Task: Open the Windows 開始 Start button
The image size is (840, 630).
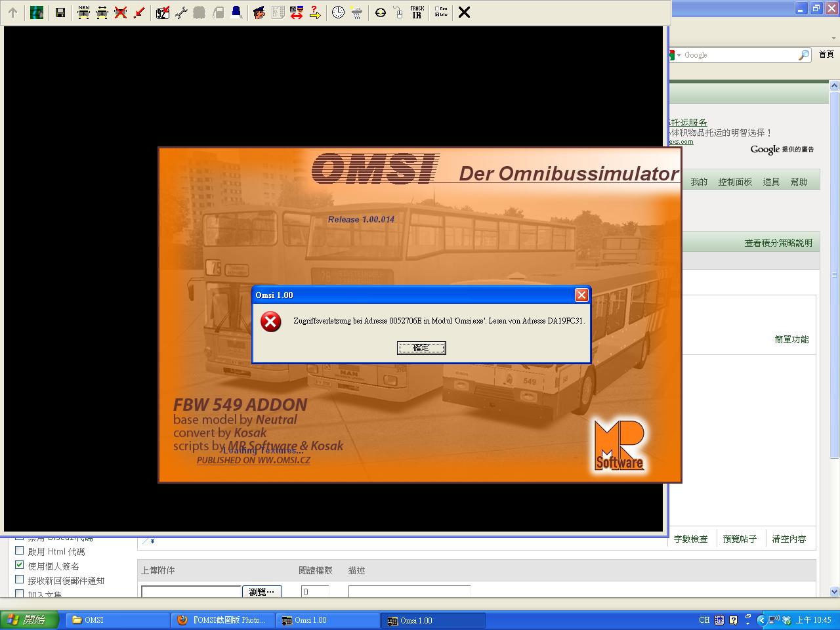Action: (30, 620)
